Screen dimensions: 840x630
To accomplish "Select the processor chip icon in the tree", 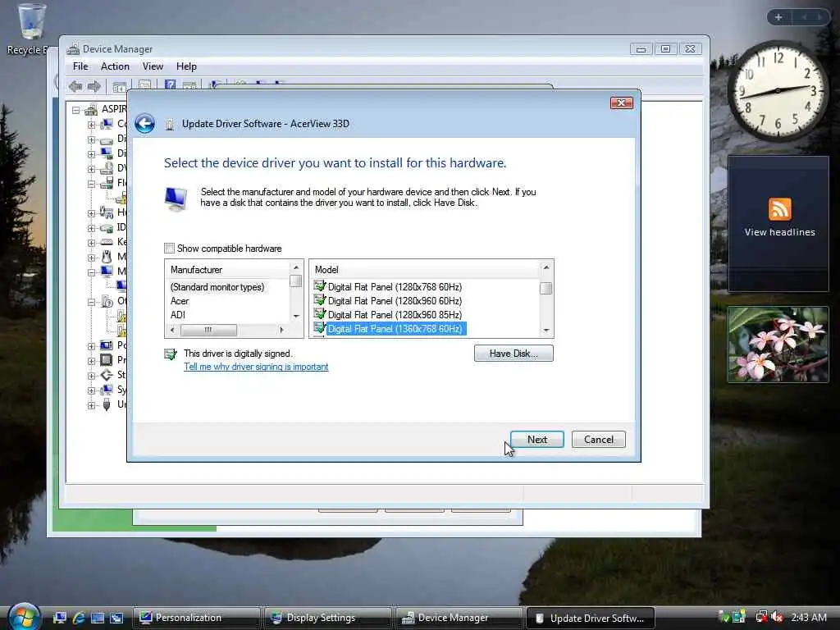I will click(107, 359).
